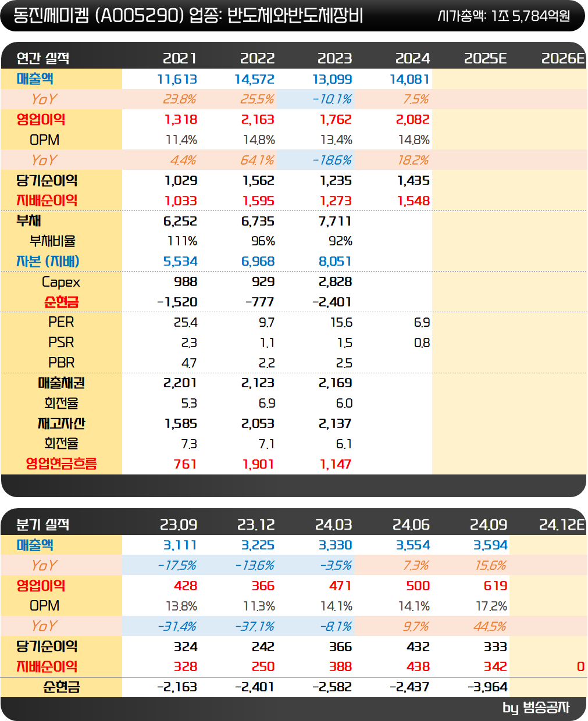Select the 재고자산 row label

tap(61, 423)
